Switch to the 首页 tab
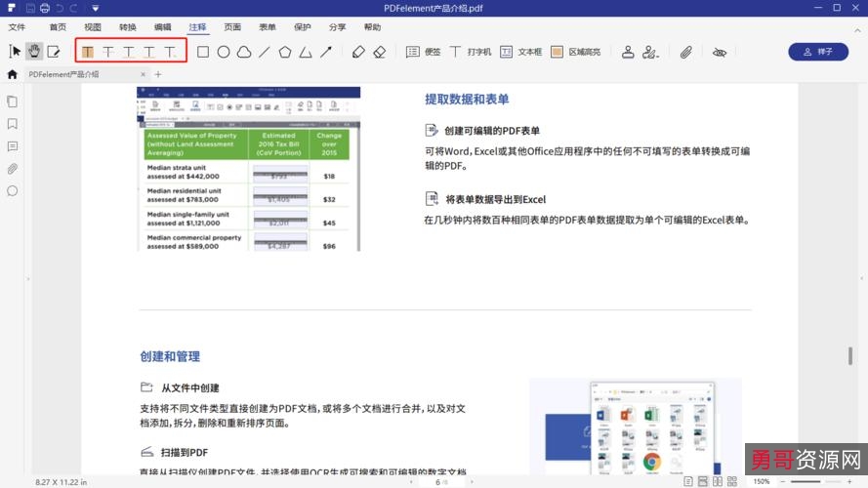The image size is (868, 488). pyautogui.click(x=58, y=27)
